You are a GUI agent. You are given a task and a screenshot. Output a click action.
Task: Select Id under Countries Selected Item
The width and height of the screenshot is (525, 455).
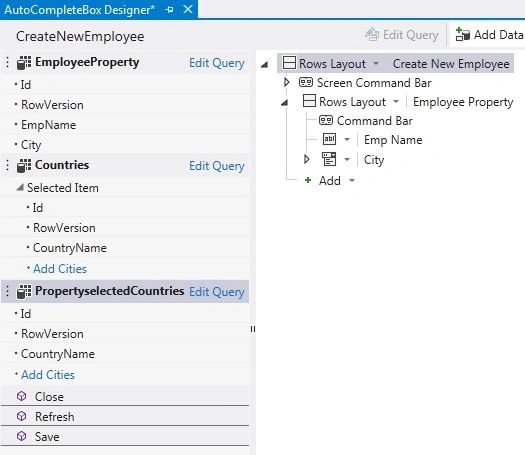38,208
